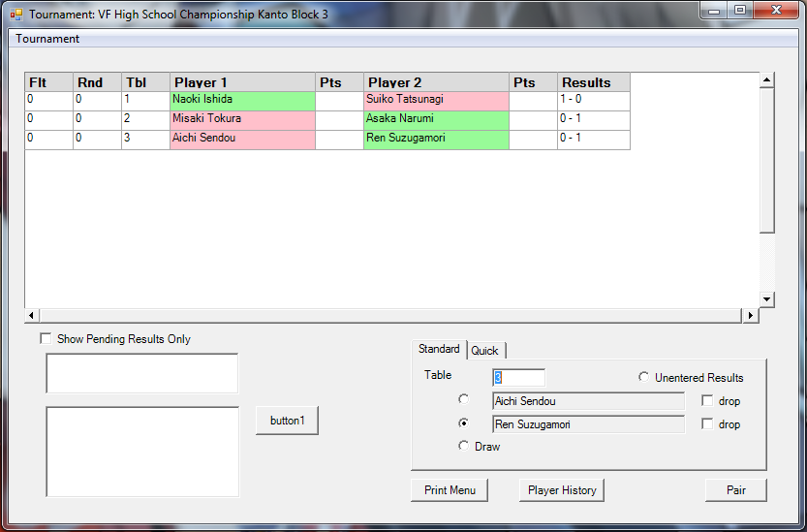The image size is (807, 532).
Task: Click button1
Action: click(x=287, y=421)
